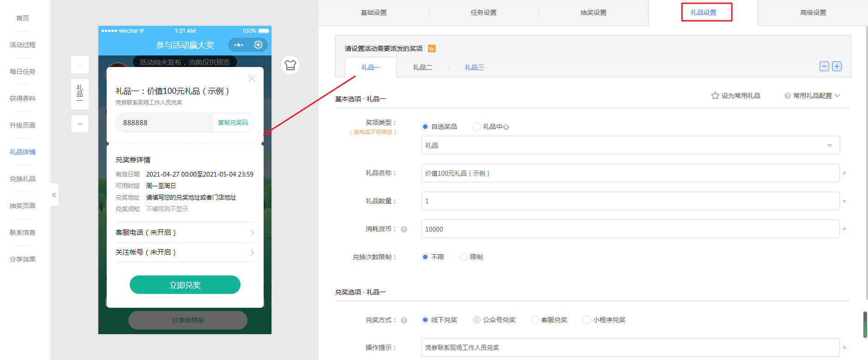Open 首页 in the left sidebar
868x360 pixels.
click(x=23, y=18)
